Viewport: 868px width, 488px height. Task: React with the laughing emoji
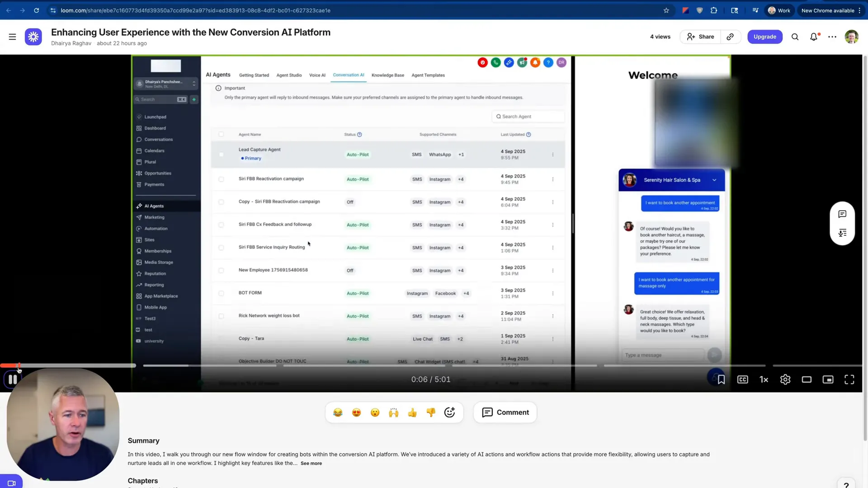tap(338, 413)
